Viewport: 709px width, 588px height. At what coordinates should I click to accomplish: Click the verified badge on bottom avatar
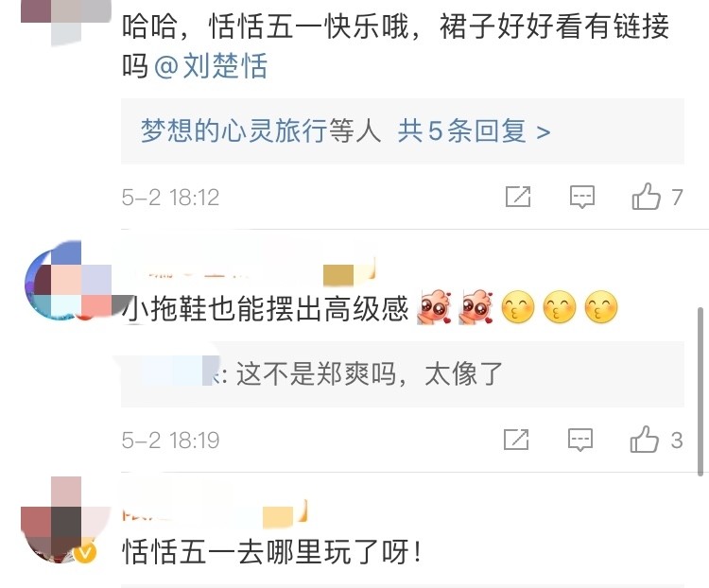[84, 552]
